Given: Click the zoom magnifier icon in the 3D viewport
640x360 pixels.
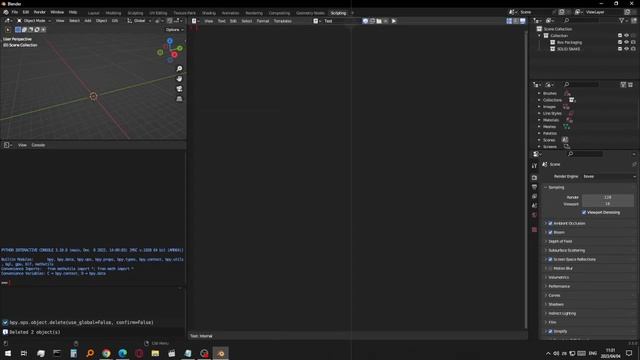Looking at the screenshot, I should [179, 69].
